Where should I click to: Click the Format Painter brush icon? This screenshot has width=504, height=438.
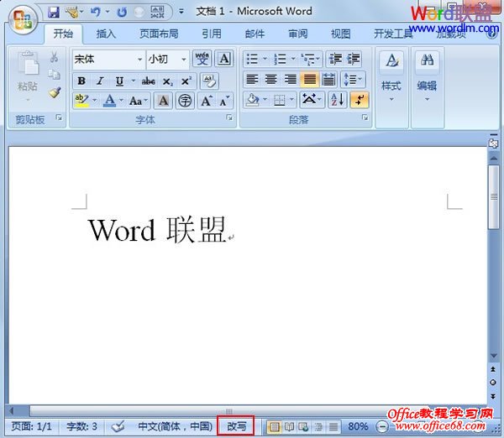(x=55, y=92)
